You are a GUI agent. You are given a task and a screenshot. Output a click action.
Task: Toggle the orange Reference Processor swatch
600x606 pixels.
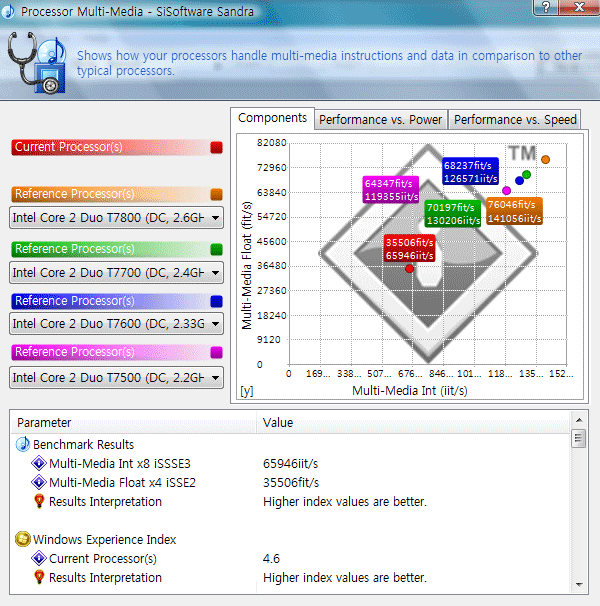pyautogui.click(x=216, y=194)
